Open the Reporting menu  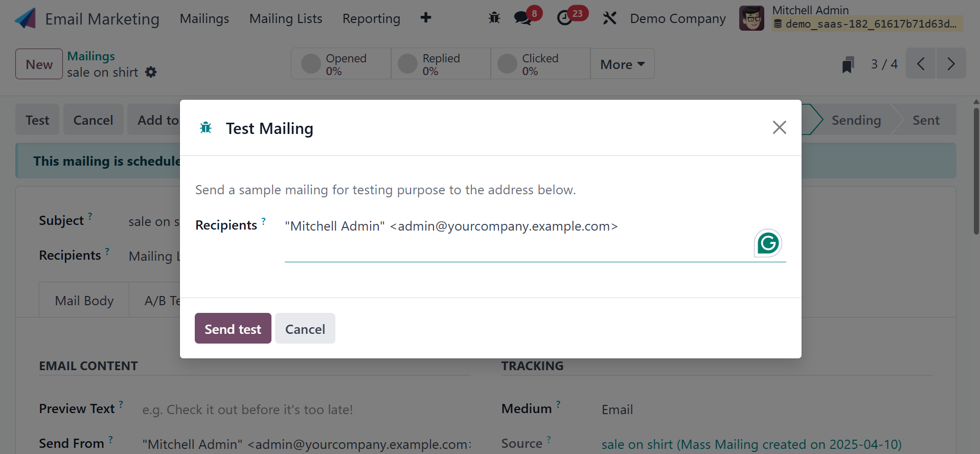pyautogui.click(x=371, y=19)
